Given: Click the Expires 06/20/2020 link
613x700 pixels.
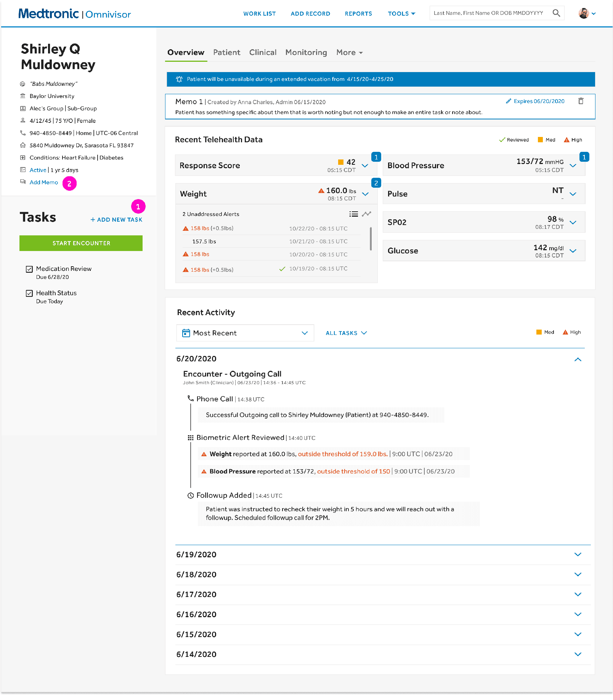Looking at the screenshot, I should [x=539, y=101].
